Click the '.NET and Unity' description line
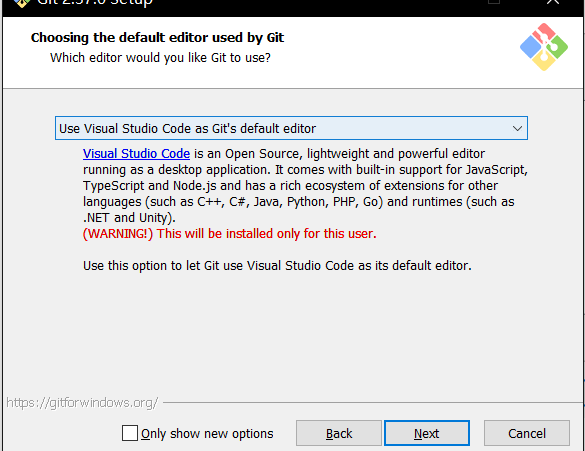585x451 pixels. pos(129,218)
